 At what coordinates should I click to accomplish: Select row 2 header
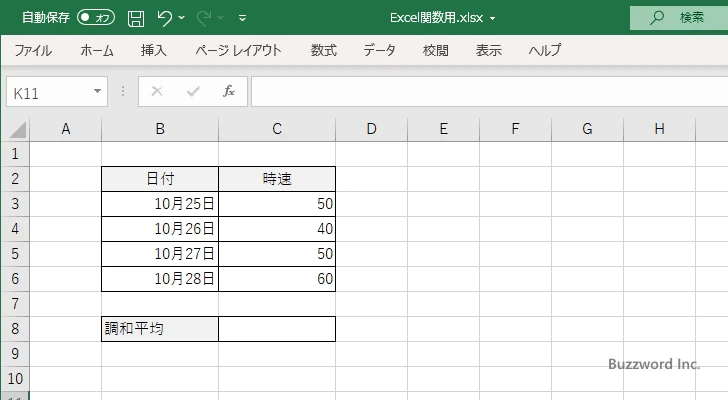click(15, 179)
